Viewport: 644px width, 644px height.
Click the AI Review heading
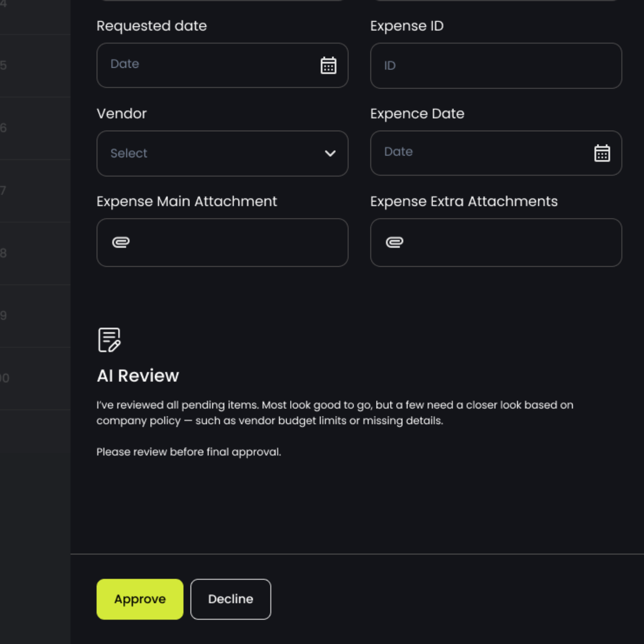point(138,376)
